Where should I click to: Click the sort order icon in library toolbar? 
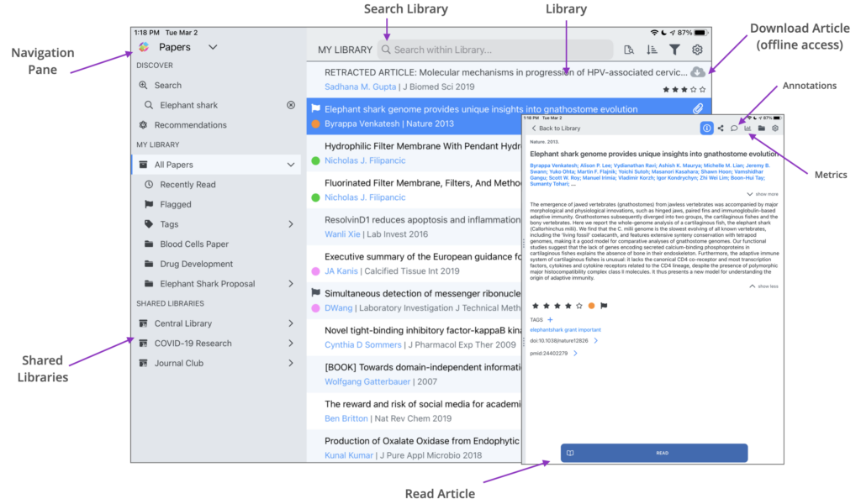point(652,50)
